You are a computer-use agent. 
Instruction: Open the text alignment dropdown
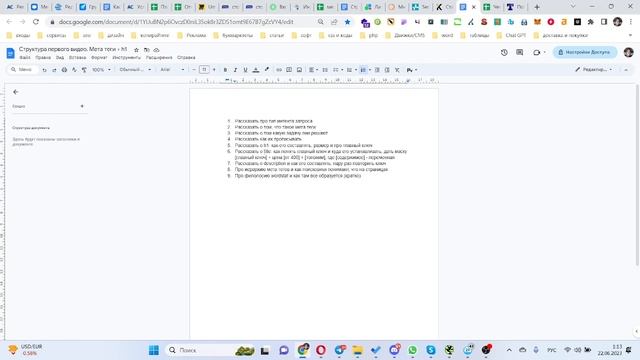click(313, 70)
